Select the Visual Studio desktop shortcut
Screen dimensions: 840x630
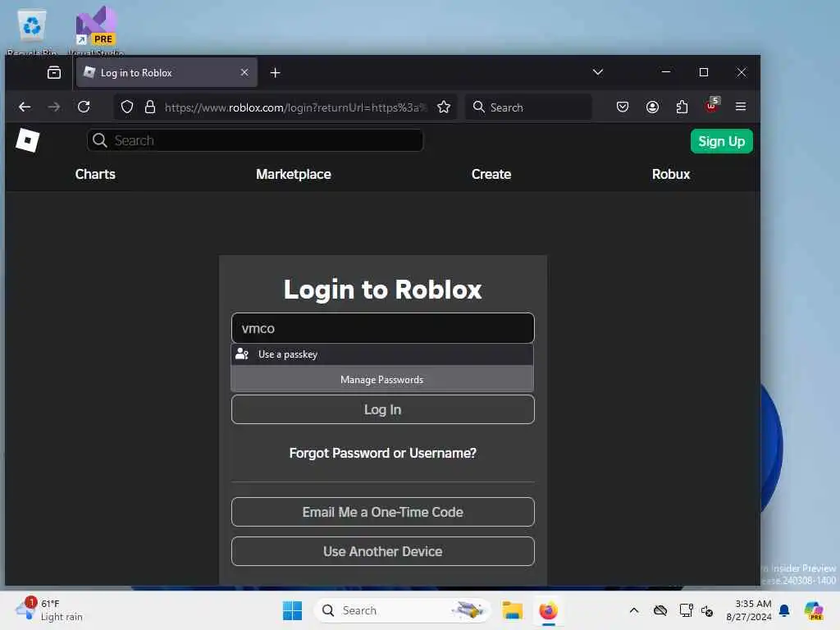97,30
